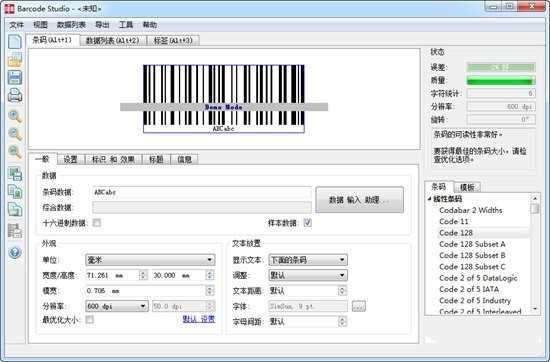550x362 pixels.
Task: Open the 工具 menu
Action: click(x=126, y=25)
